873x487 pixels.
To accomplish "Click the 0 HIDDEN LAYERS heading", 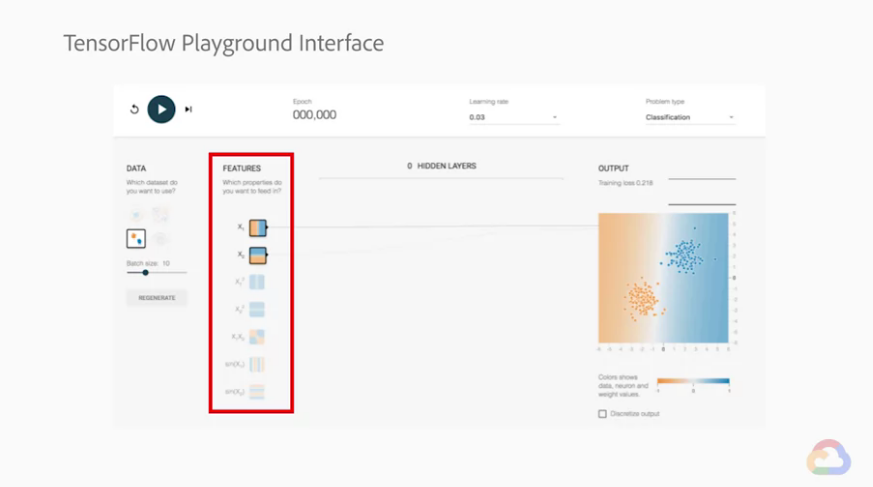I will pyautogui.click(x=442, y=166).
